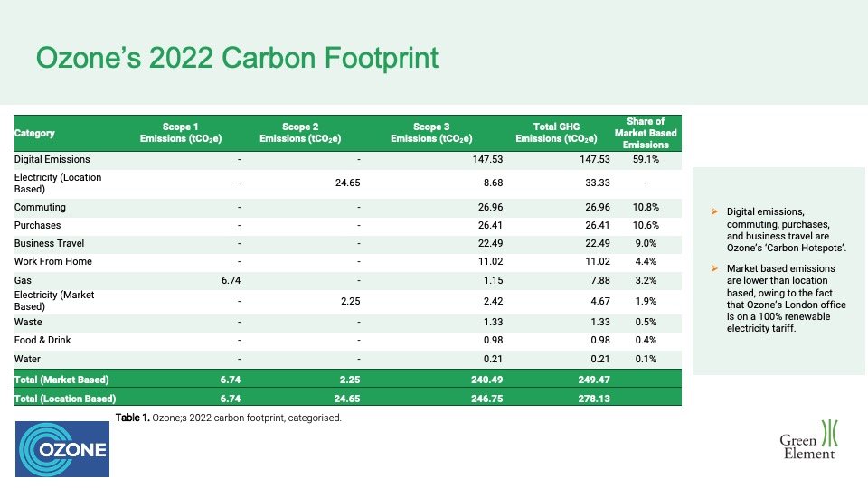The width and height of the screenshot is (868, 488).
Task: Click the 'Total (Location Based)' row label
Action: click(65, 399)
